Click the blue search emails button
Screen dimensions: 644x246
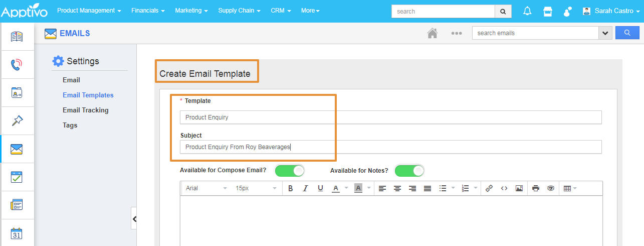pyautogui.click(x=627, y=33)
